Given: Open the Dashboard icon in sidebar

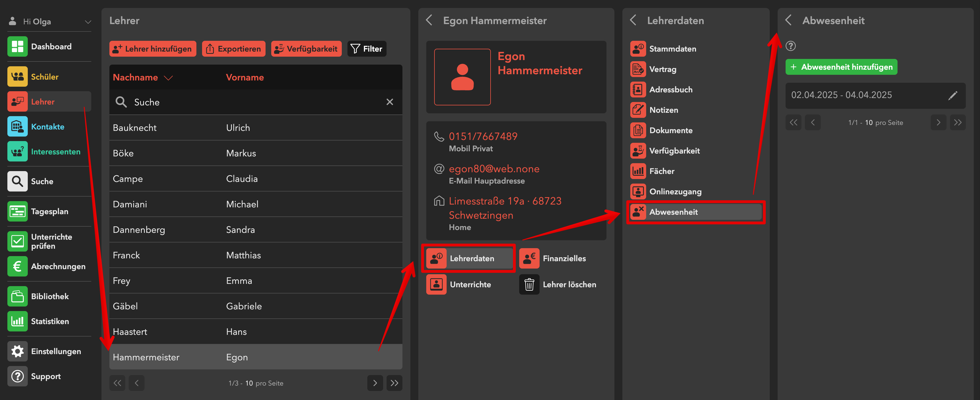Looking at the screenshot, I should [17, 46].
